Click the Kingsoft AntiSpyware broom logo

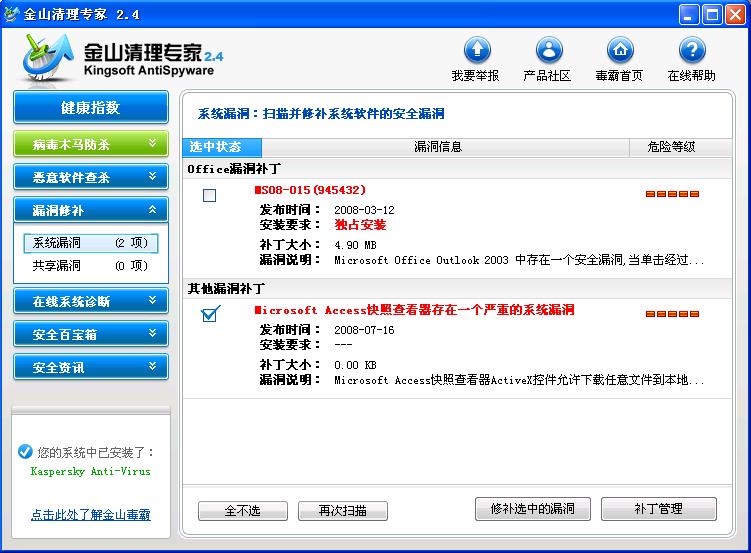[48, 58]
